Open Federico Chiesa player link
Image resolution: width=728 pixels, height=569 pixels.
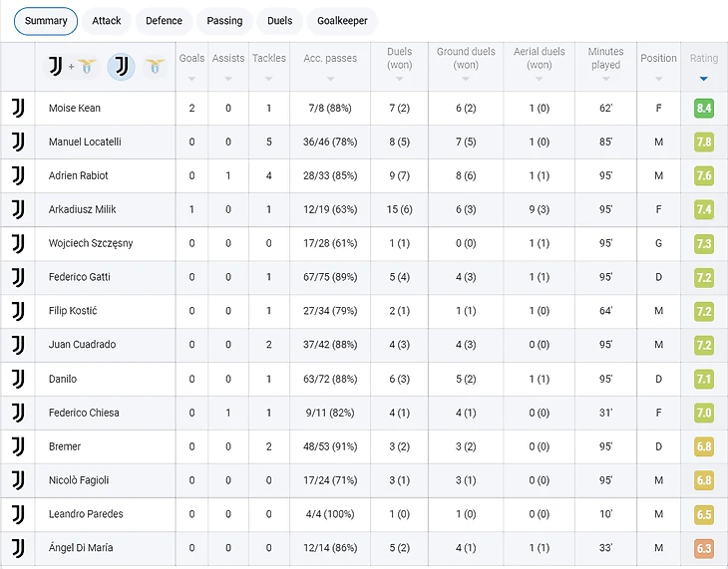[84, 413]
